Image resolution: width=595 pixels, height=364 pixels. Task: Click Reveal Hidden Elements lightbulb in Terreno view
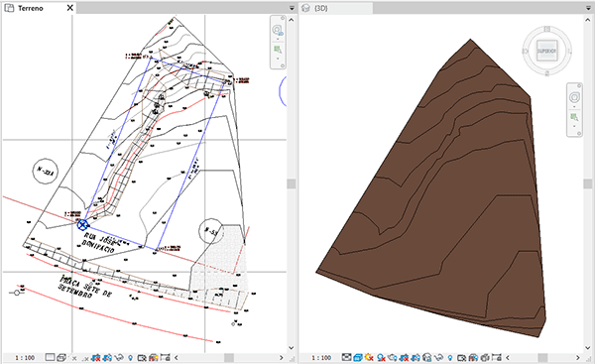pyautogui.click(x=130, y=357)
